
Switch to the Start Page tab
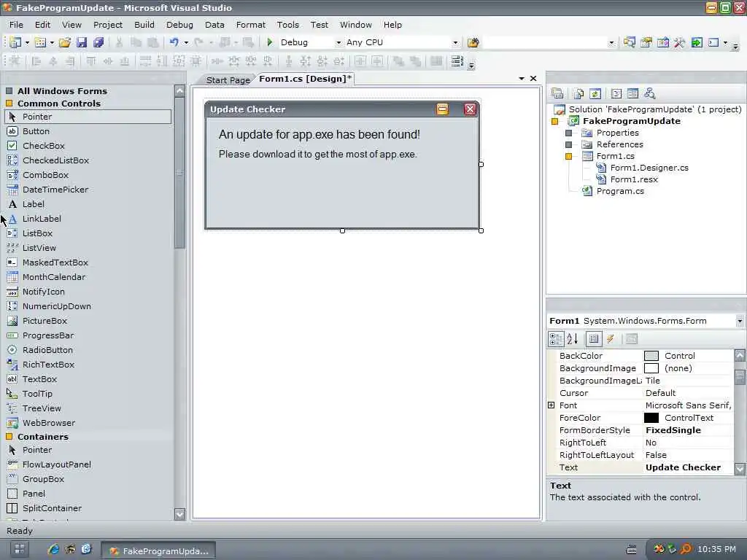pos(228,80)
